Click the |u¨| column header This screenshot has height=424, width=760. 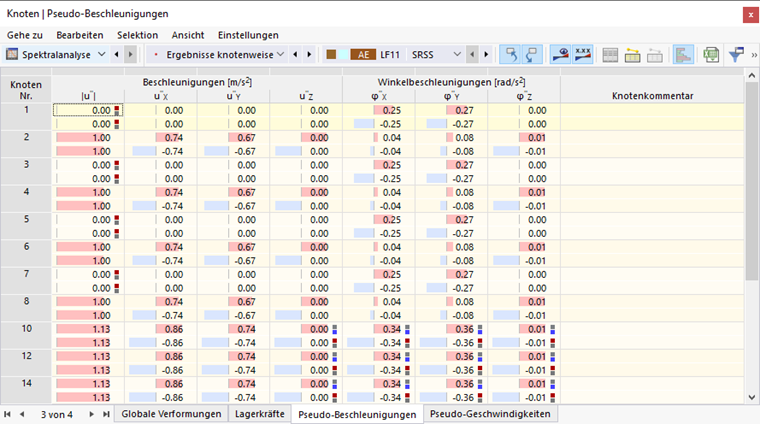pyautogui.click(x=88, y=96)
